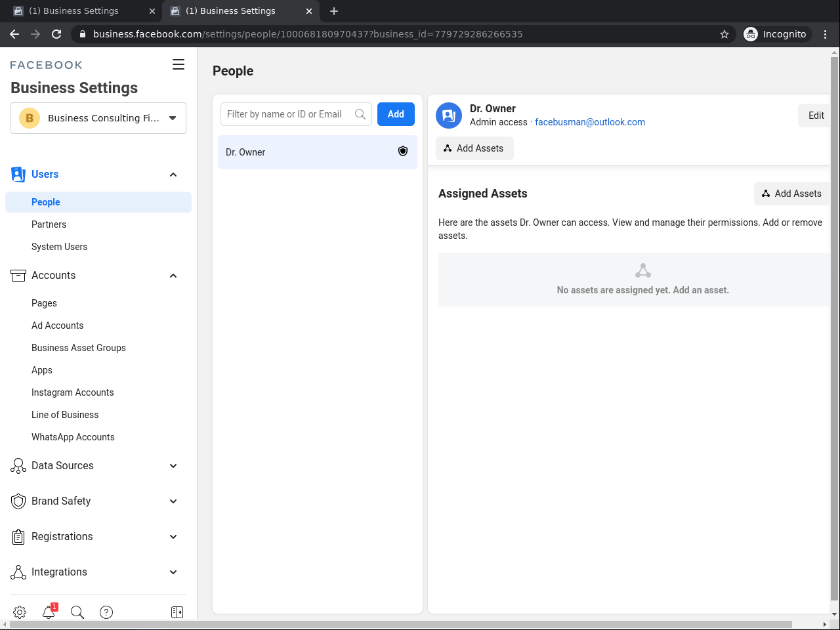Open the notifications bell icon

tap(49, 612)
